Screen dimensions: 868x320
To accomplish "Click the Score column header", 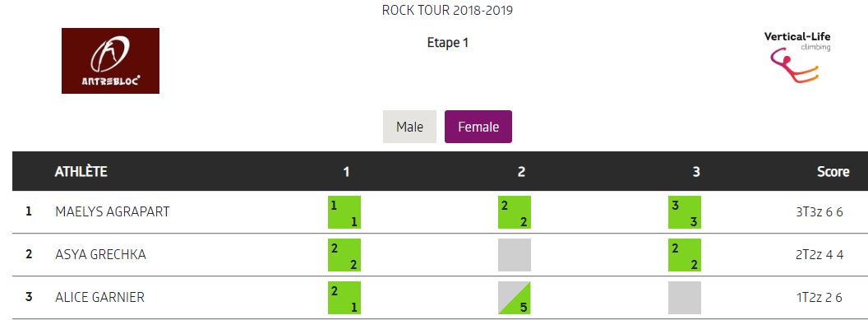I will point(833,172).
